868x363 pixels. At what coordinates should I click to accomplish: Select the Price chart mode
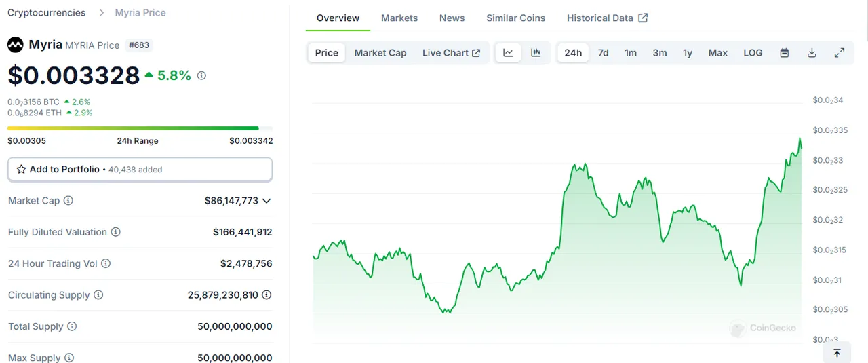pyautogui.click(x=327, y=53)
